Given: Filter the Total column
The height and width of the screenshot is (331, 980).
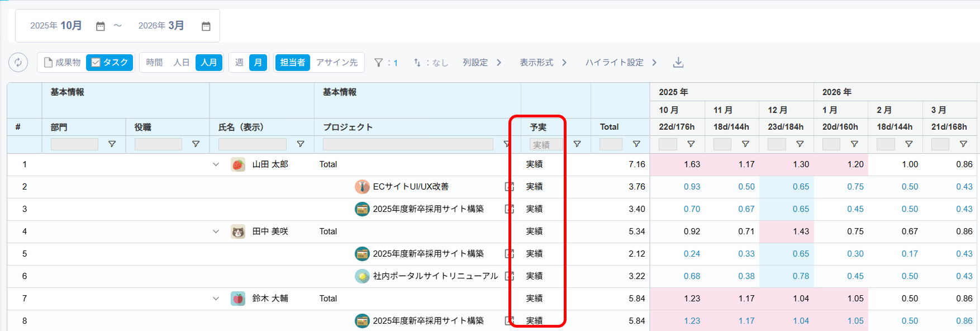Looking at the screenshot, I should (636, 144).
